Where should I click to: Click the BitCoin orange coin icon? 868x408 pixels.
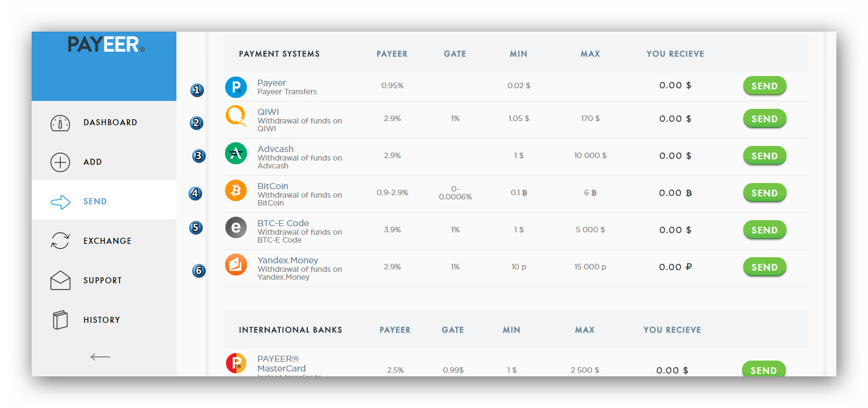coord(236,190)
